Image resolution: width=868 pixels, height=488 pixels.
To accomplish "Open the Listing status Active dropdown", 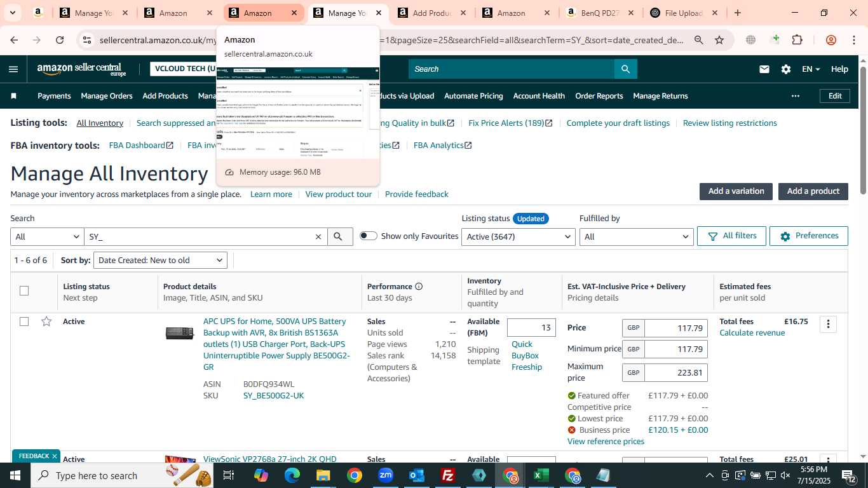I will [x=519, y=236].
